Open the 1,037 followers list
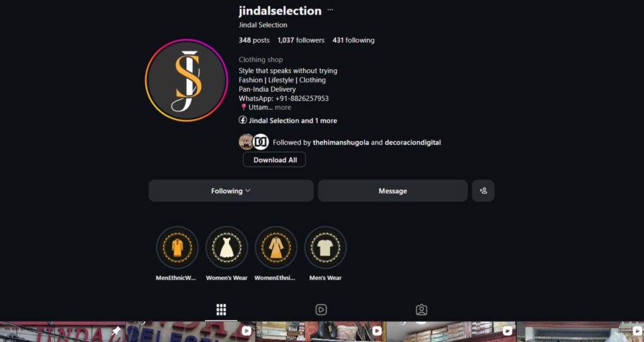 [301, 40]
